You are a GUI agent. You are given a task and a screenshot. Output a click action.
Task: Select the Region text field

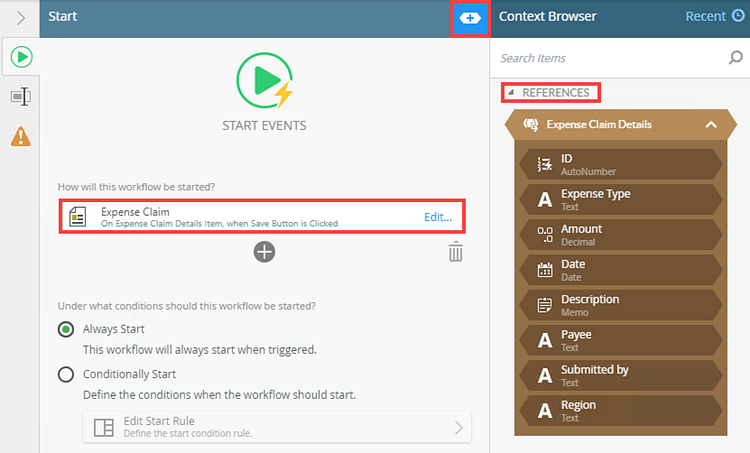620,410
